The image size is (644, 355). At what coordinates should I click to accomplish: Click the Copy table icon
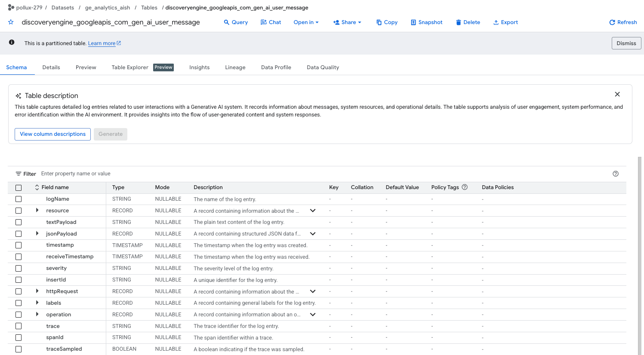pyautogui.click(x=379, y=22)
